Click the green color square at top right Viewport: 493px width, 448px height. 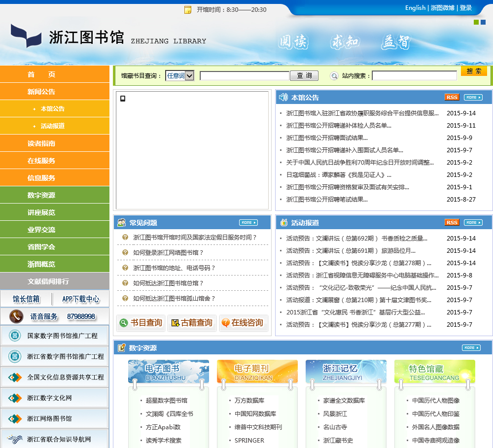click(476, 22)
